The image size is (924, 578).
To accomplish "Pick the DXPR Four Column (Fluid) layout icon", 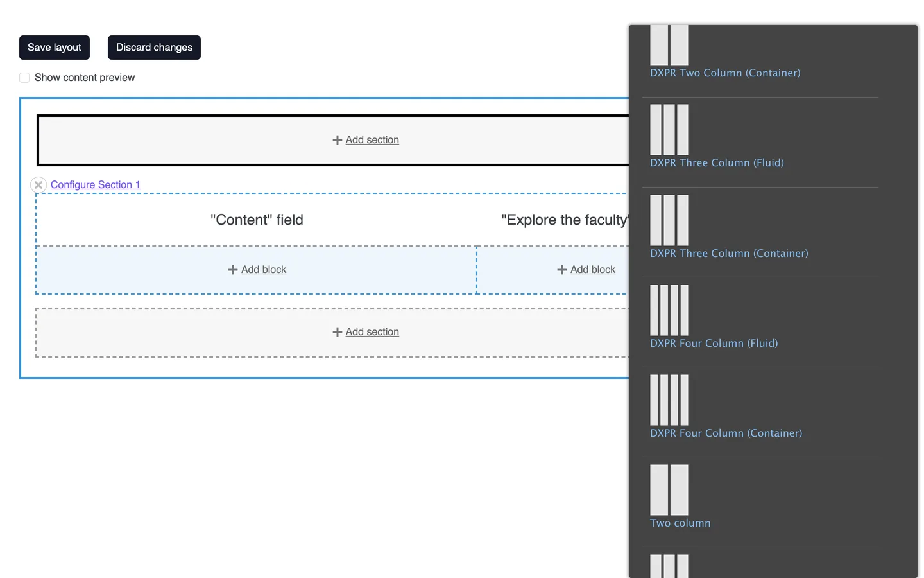I will coord(669,310).
